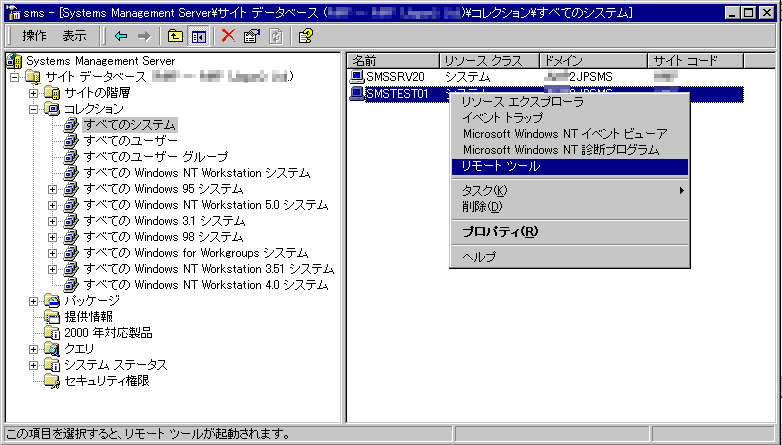The image size is (782, 445).
Task: Select the すべてのシステム collection
Action: tap(130, 125)
